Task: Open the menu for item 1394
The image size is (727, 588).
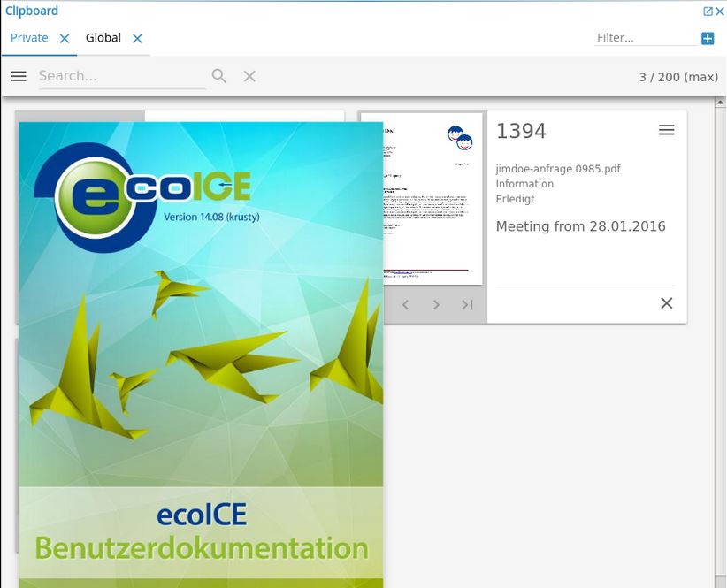Action: pyautogui.click(x=667, y=130)
